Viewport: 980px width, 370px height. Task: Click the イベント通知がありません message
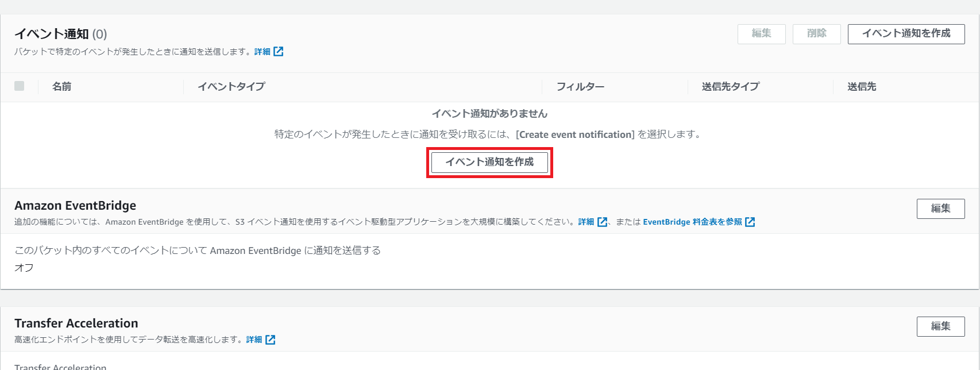coord(489,114)
